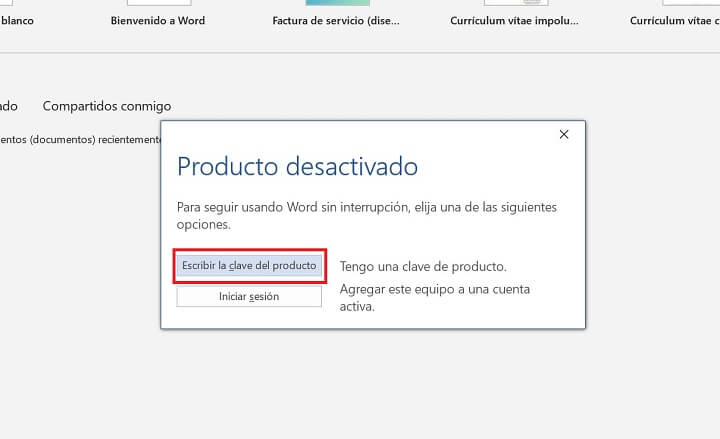Close the Producto desactivado dialog
720x439 pixels.
[564, 134]
